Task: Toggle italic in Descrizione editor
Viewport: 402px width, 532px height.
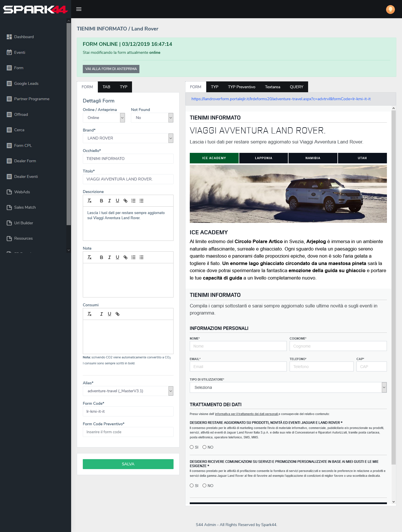Action: (109, 201)
